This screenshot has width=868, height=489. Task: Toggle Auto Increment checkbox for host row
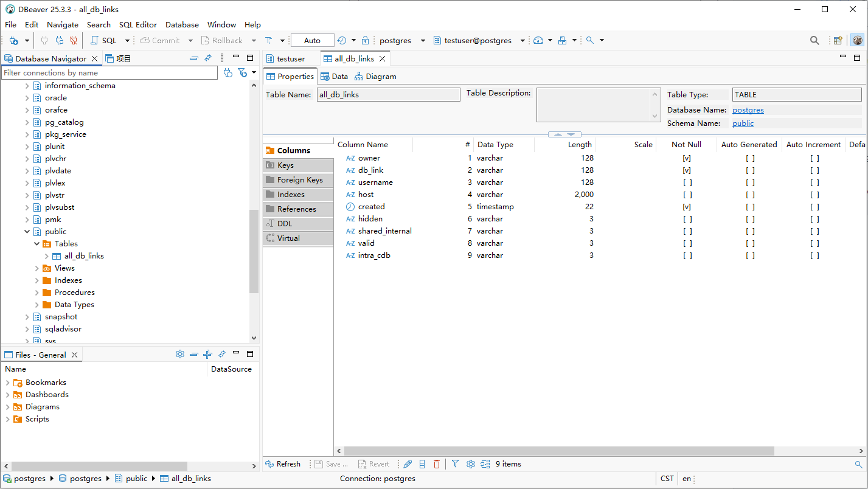814,195
